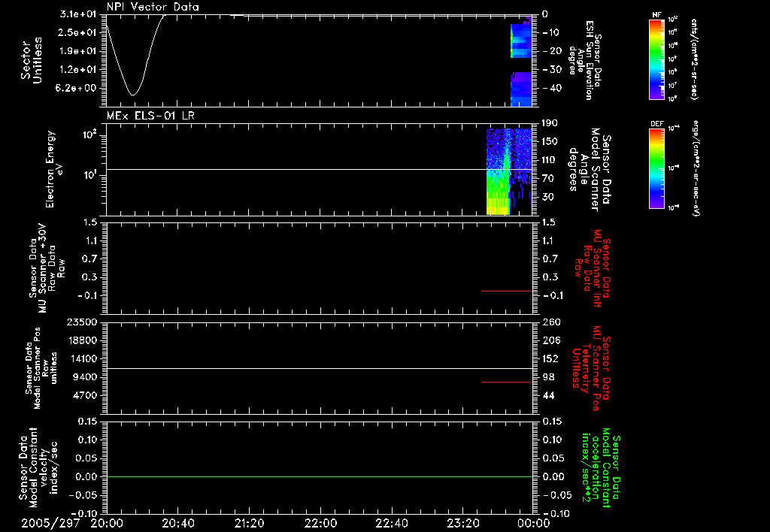Click the -40 sun elevation tick label
Viewport: 770px width, 532px height.
[x=550, y=89]
